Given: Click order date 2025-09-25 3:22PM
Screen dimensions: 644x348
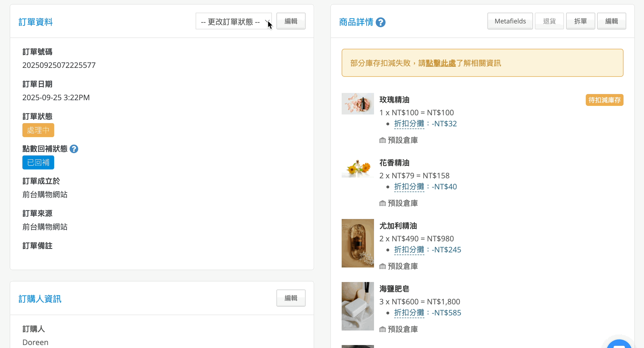Looking at the screenshot, I should tap(56, 98).
